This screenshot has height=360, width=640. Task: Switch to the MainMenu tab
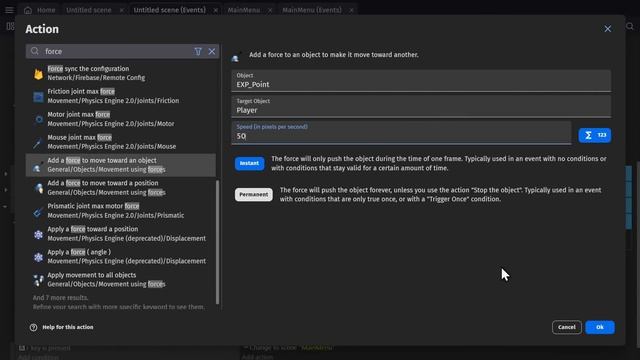point(244,10)
